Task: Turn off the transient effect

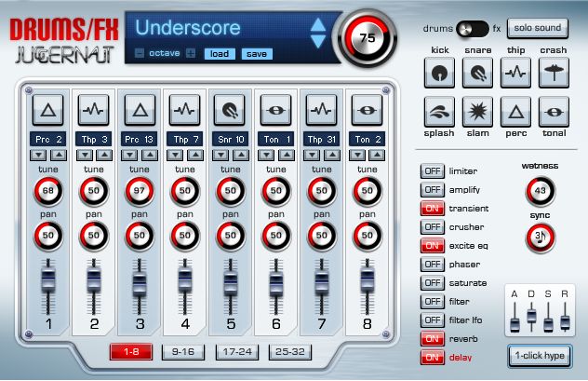Action: (x=433, y=209)
